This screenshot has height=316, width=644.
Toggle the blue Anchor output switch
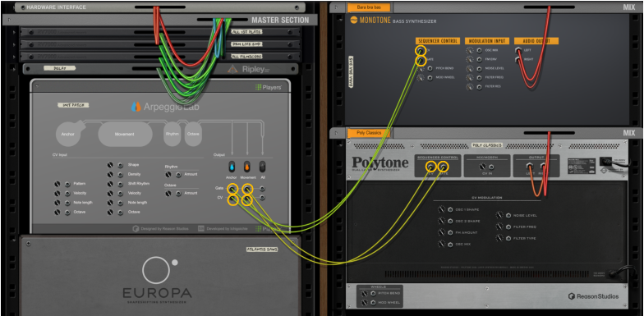232,167
